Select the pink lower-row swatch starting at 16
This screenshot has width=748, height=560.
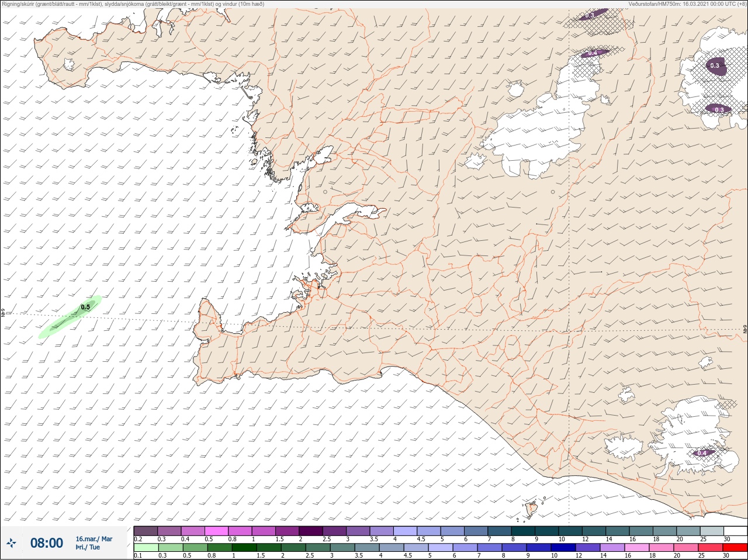tap(638, 548)
